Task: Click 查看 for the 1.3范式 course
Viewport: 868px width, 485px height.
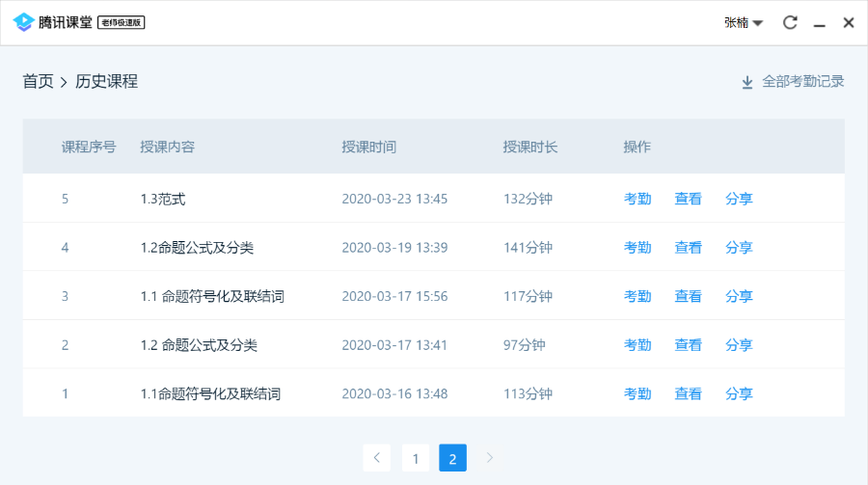Action: pyautogui.click(x=688, y=199)
